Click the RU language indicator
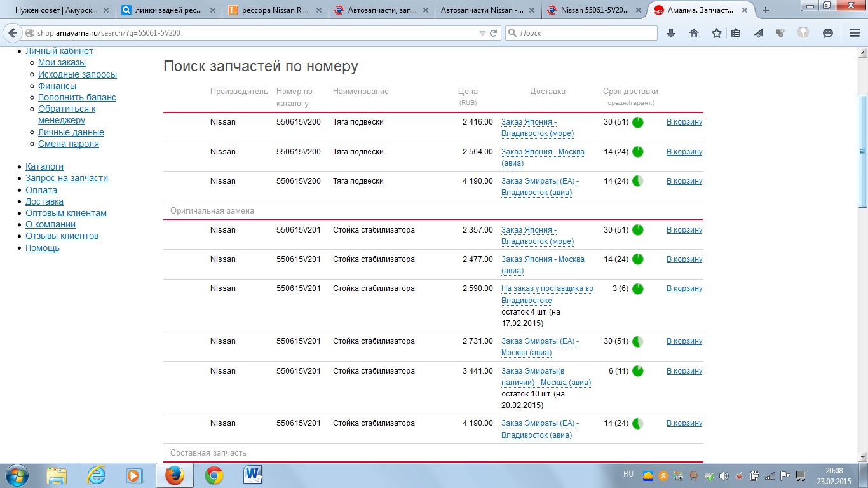The image size is (868, 488). pyautogui.click(x=628, y=474)
